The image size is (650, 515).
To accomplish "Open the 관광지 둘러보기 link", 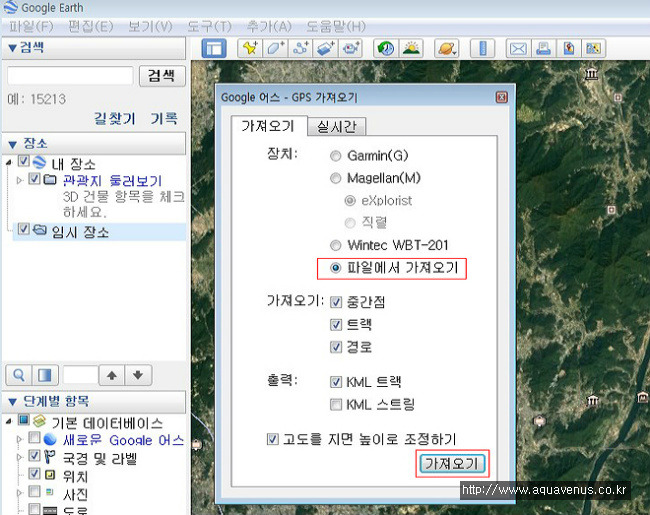I will click(x=112, y=180).
